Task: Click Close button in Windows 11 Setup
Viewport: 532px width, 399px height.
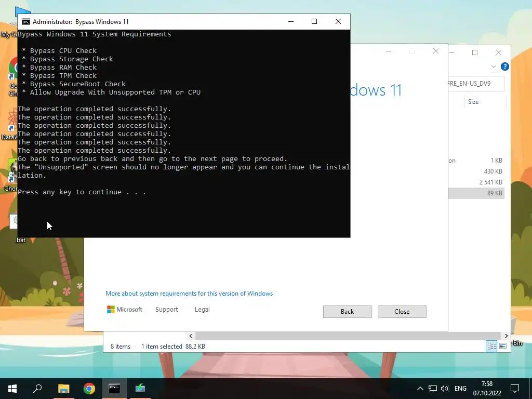Action: click(x=402, y=312)
